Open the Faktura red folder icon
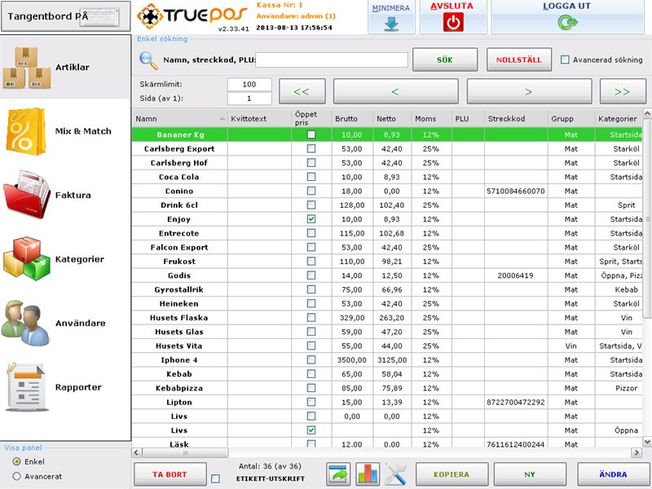This screenshot has height=489, width=652. tap(27, 195)
